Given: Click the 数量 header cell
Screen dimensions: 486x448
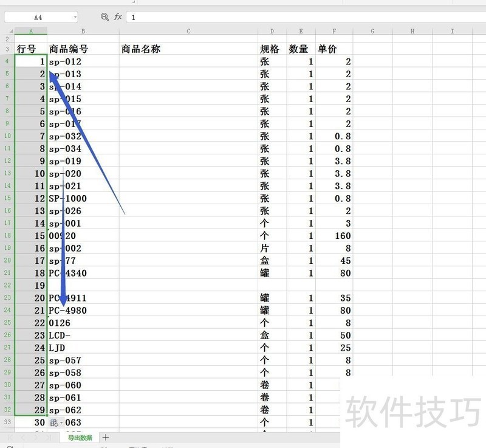Looking at the screenshot, I should (x=301, y=49).
